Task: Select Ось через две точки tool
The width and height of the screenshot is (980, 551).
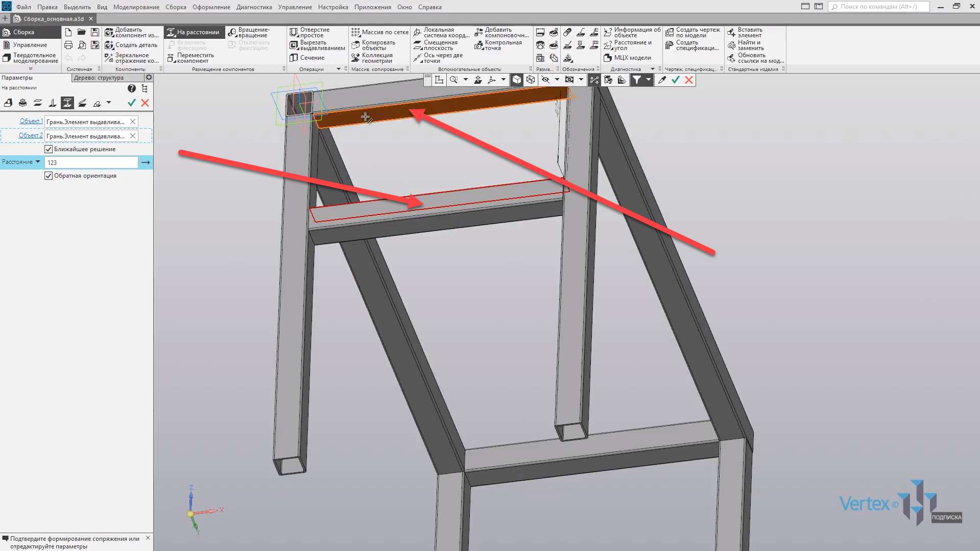Action: (438, 58)
